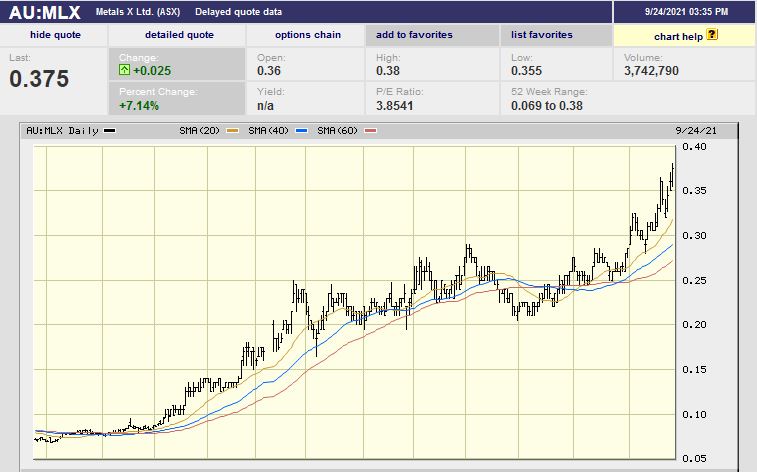Click the 52 Week Range value
757x472 pixels.
pyautogui.click(x=548, y=104)
